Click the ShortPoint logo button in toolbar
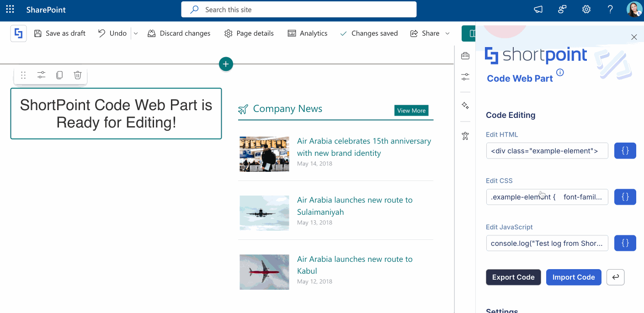Viewport: 644px width, 313px height. [18, 33]
